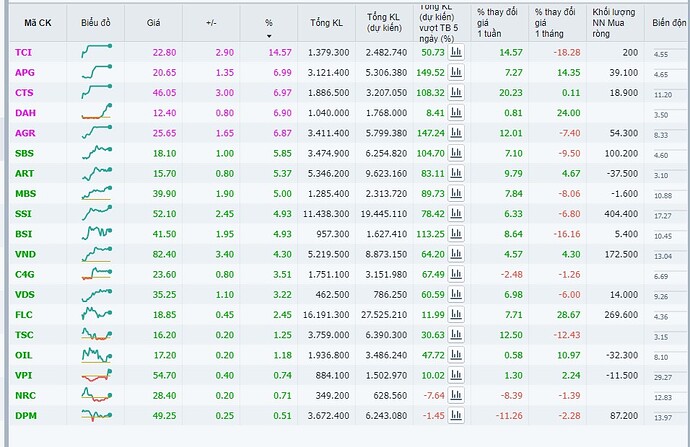The height and width of the screenshot is (447, 690).
Task: Open the volume chart icon for MBS
Action: coord(456,193)
